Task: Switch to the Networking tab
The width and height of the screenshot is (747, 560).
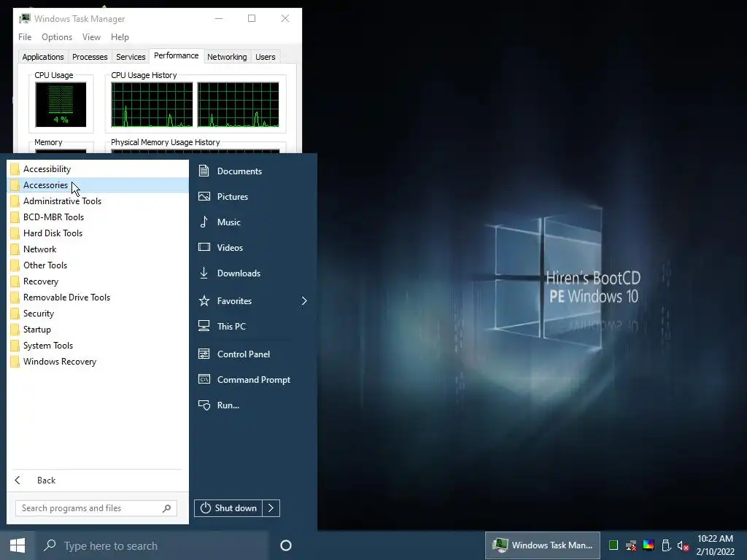Action: pos(227,57)
